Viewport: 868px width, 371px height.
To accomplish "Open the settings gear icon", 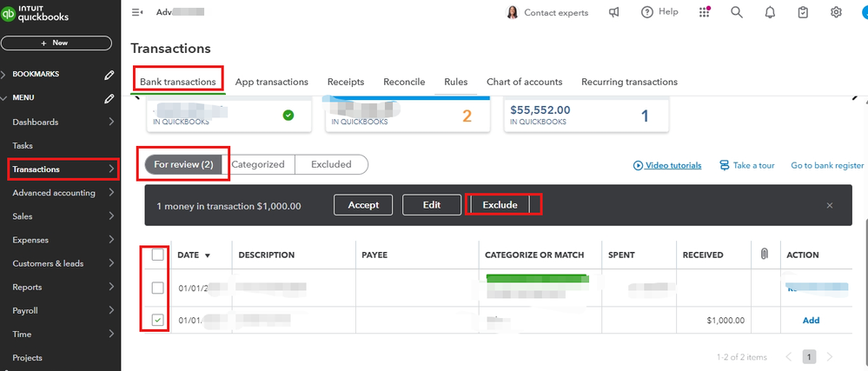I will pos(836,12).
